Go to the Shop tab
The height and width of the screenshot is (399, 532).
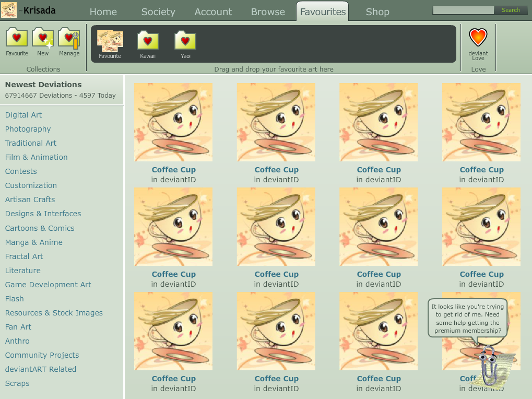click(377, 11)
